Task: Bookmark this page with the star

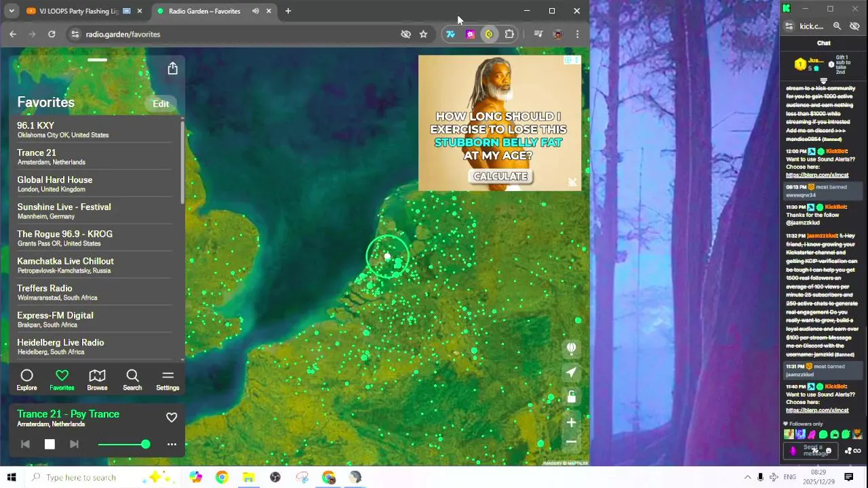Action: 424,34
